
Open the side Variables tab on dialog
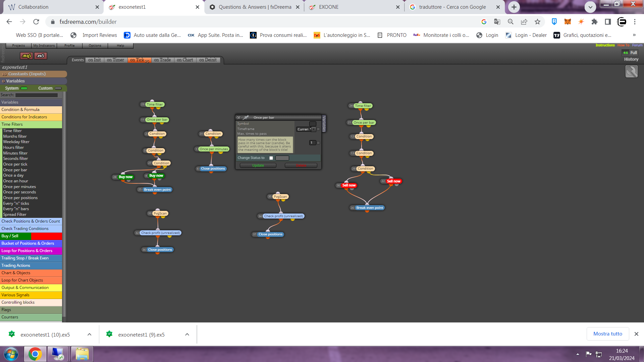pos(324,124)
